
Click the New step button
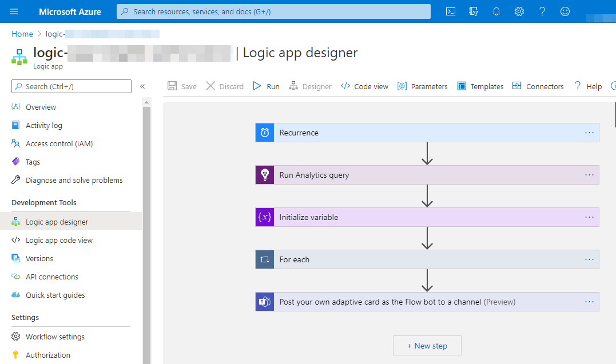tap(427, 346)
